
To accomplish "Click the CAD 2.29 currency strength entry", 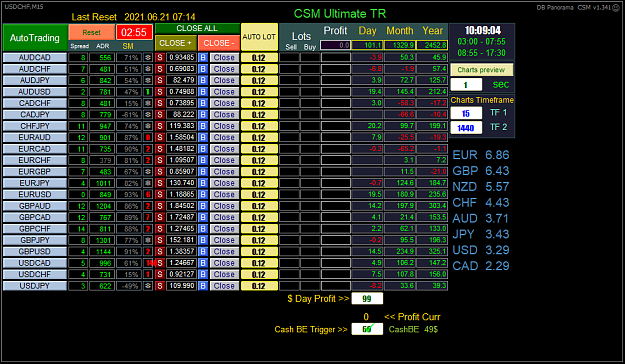I will (481, 266).
